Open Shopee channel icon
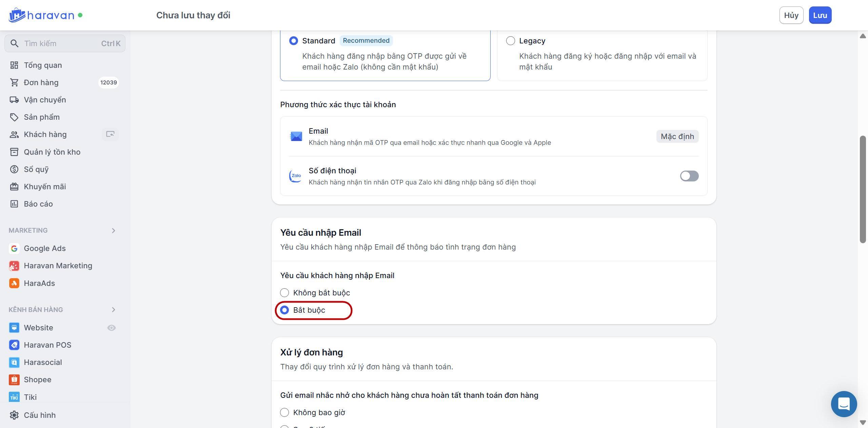The width and height of the screenshot is (868, 428). click(14, 380)
